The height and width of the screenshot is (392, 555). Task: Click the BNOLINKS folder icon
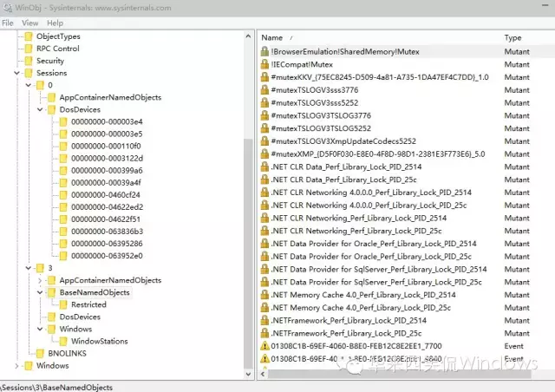[41, 353]
